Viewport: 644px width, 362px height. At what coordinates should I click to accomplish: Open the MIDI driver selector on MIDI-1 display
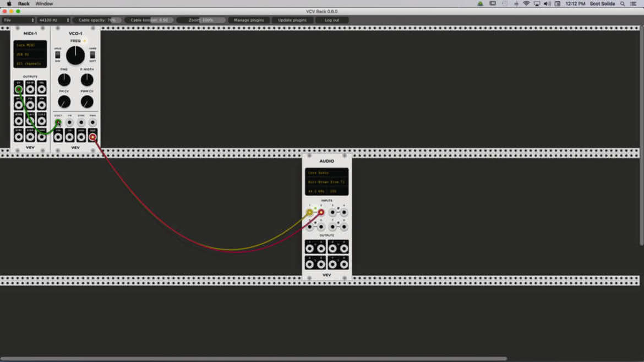tap(30, 45)
